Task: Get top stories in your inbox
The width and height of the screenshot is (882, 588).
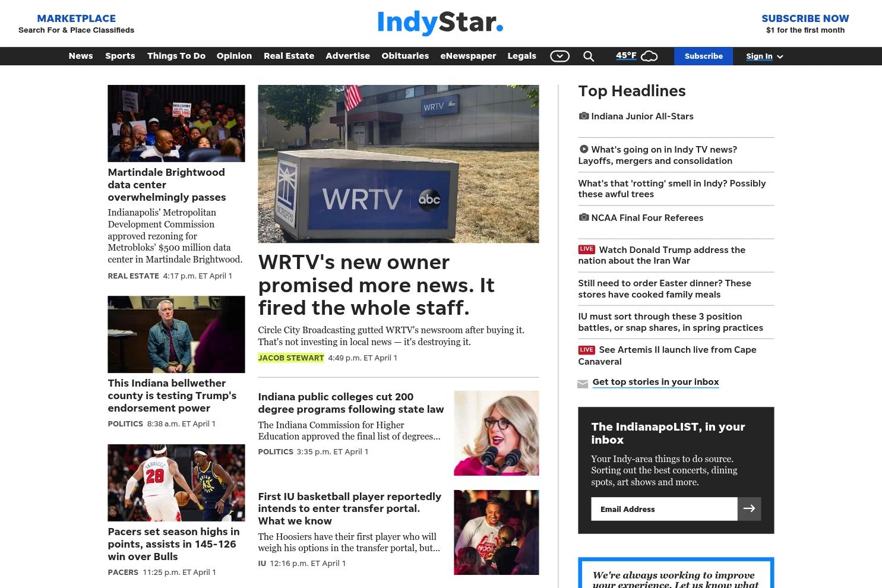Action: [x=656, y=382]
